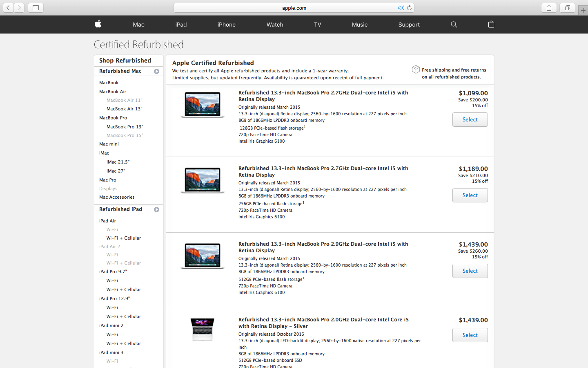Open the Safari share button
Image resolution: width=588 pixels, height=368 pixels.
[549, 8]
